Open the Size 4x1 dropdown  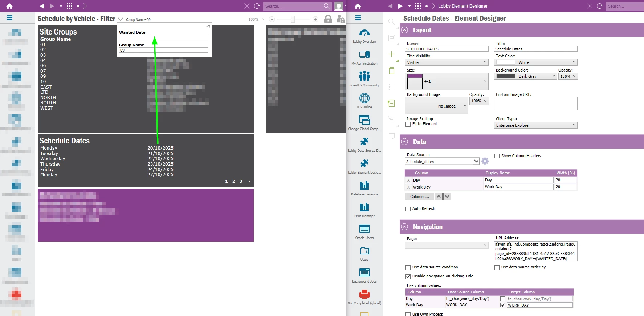[x=447, y=81]
